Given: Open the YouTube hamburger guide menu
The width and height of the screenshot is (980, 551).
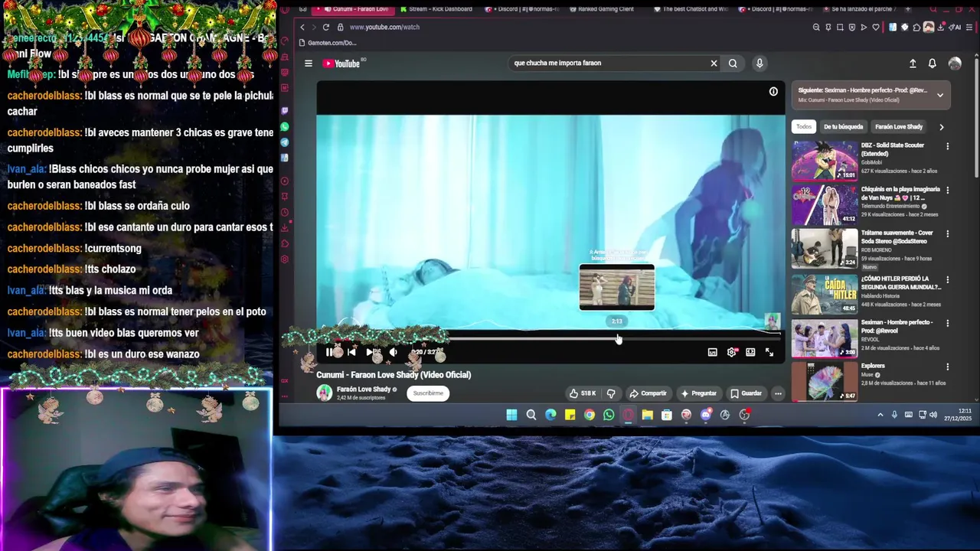Looking at the screenshot, I should (x=308, y=64).
